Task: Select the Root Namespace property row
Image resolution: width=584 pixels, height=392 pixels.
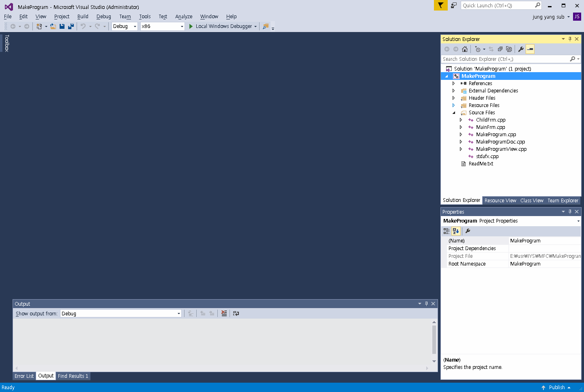Action: pos(511,264)
